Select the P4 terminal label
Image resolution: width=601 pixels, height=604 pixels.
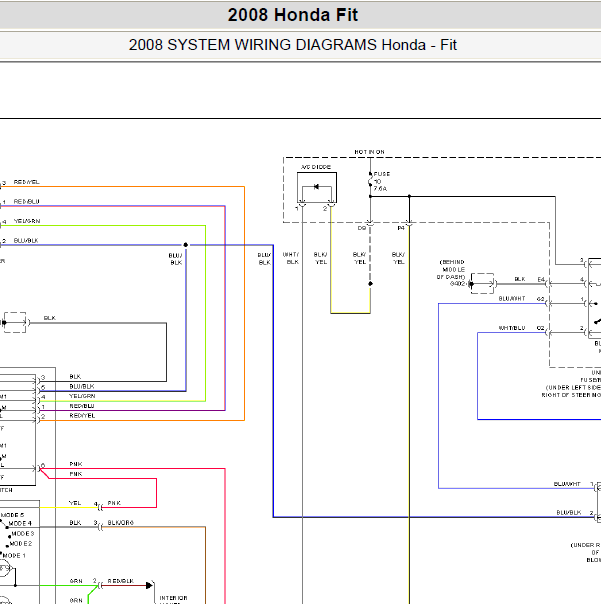[401, 228]
